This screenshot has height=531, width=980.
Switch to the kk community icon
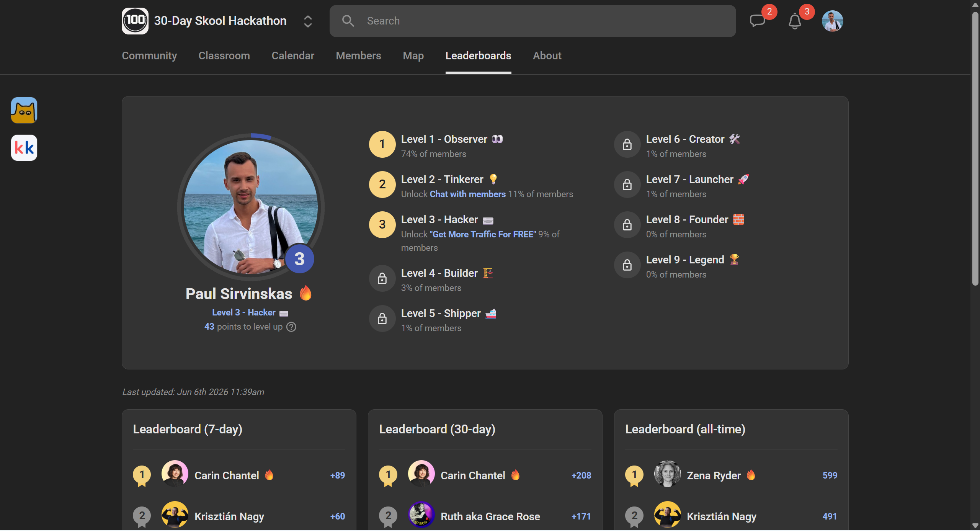(x=24, y=148)
